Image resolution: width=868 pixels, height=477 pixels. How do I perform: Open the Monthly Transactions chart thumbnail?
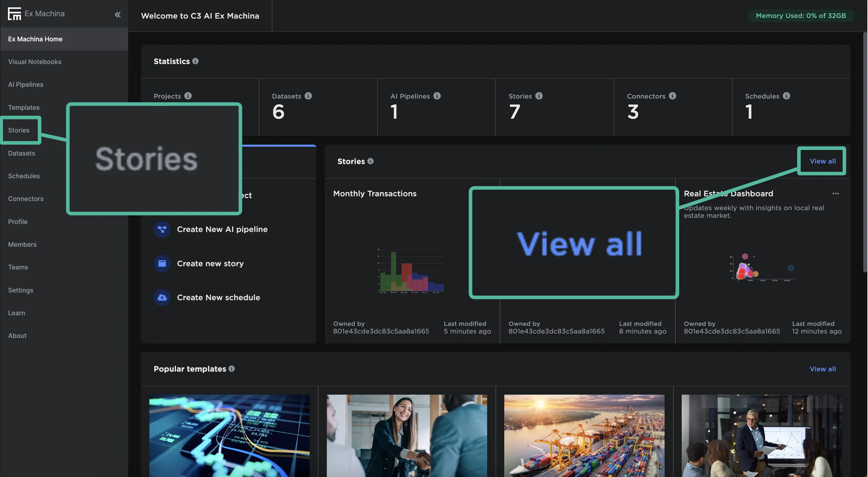[411, 271]
